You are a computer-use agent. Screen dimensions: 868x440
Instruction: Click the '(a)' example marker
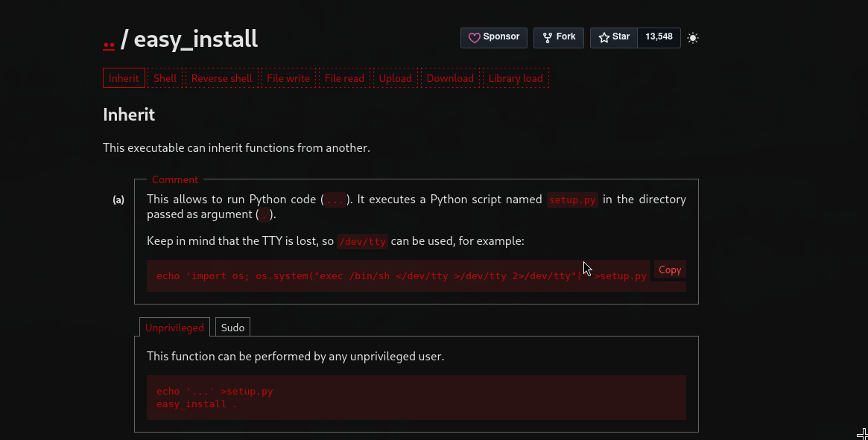[118, 200]
